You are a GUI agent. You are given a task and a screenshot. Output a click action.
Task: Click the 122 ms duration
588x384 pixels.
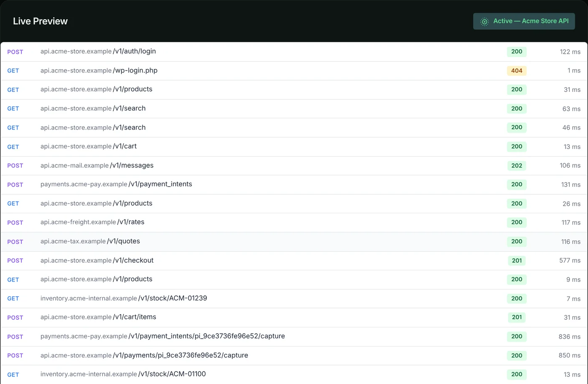click(570, 52)
